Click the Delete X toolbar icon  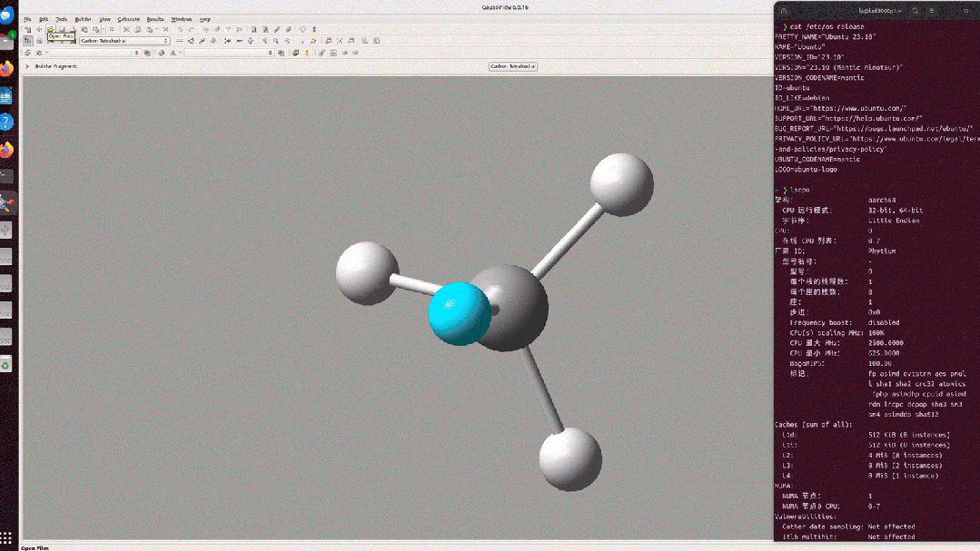point(165,29)
